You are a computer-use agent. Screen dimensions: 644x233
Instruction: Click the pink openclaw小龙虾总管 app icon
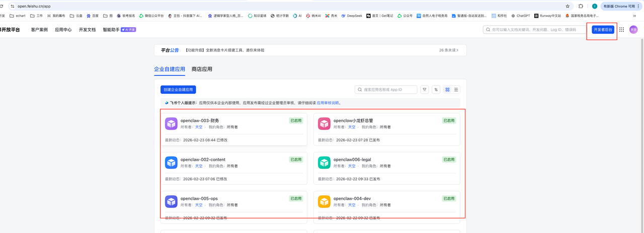325,124
